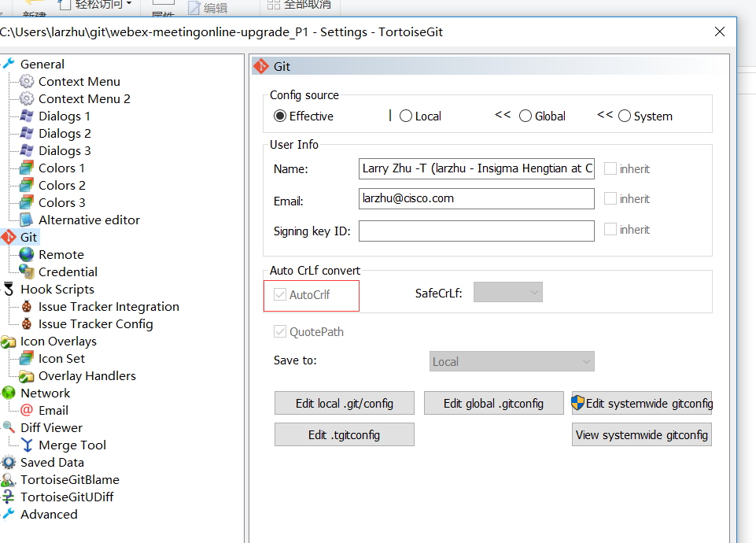The height and width of the screenshot is (543, 756).
Task: Click the Alternative editor notepad icon
Action: pyautogui.click(x=27, y=220)
